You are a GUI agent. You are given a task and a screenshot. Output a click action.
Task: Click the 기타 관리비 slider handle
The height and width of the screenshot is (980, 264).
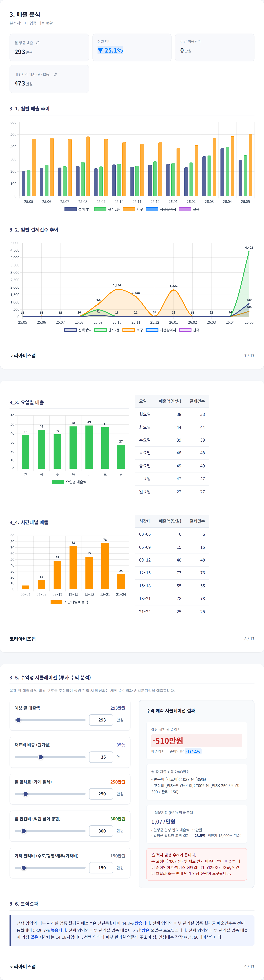24,868
